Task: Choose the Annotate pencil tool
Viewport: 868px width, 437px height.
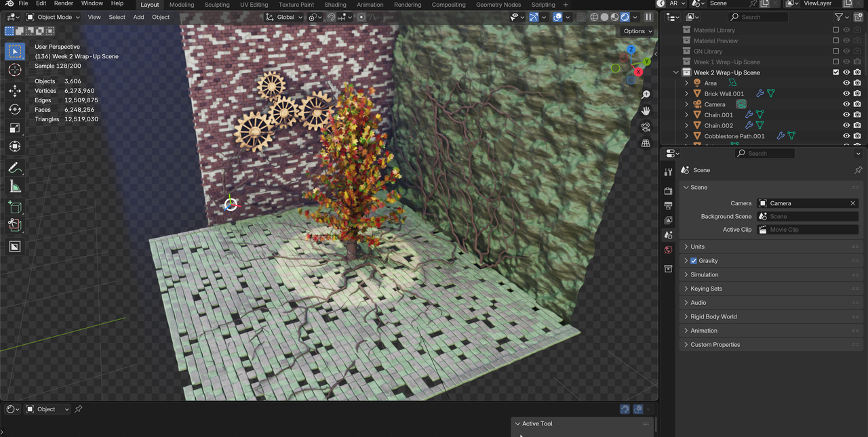Action: [x=14, y=167]
